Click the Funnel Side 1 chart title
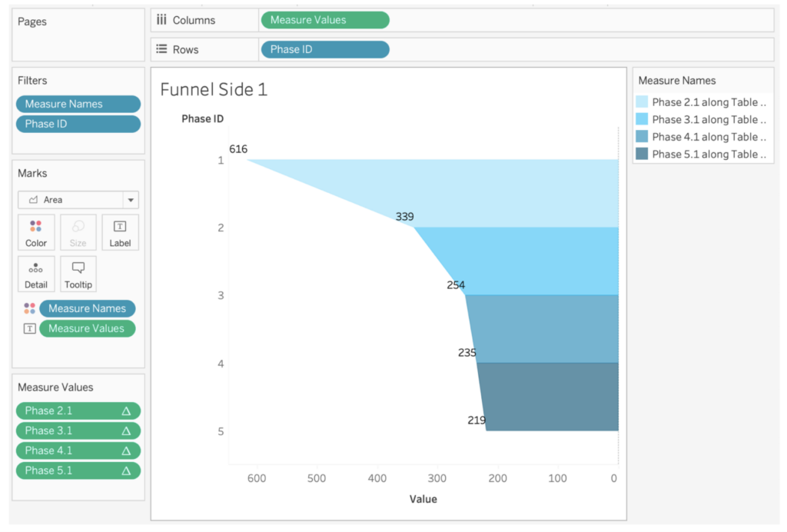Image resolution: width=787 pixels, height=532 pixels. (214, 89)
